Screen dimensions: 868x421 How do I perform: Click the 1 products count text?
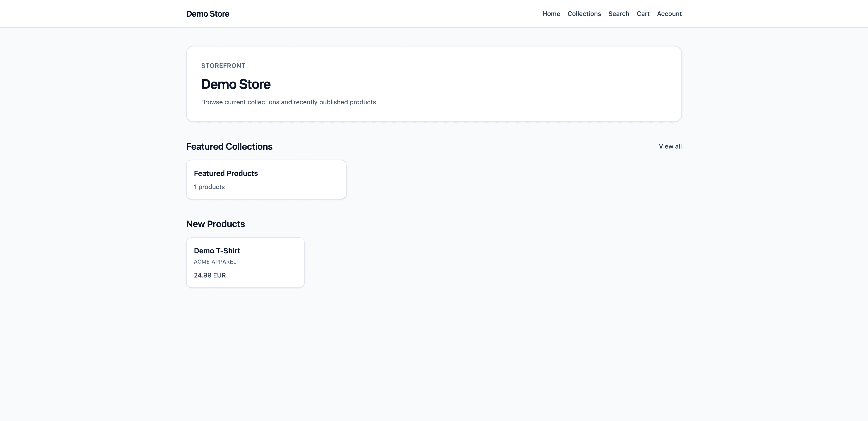pos(209,186)
